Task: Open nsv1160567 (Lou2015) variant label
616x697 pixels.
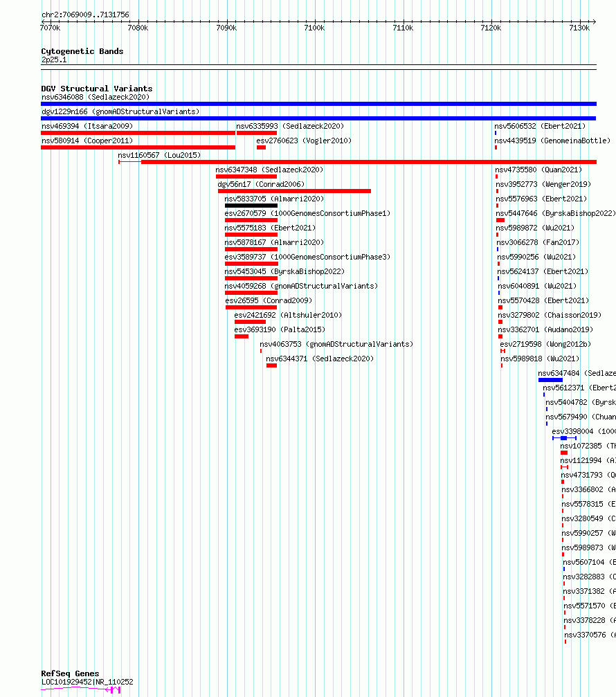Action: [x=159, y=155]
